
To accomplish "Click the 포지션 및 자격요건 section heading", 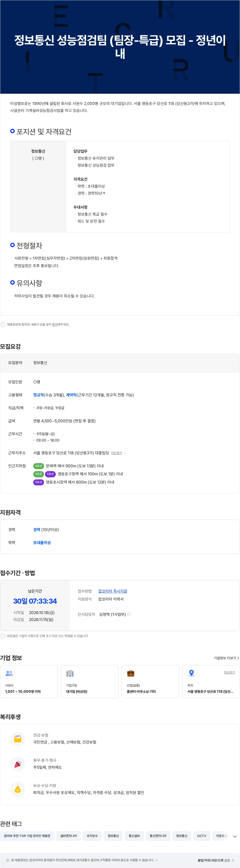I will pyautogui.click(x=44, y=132).
